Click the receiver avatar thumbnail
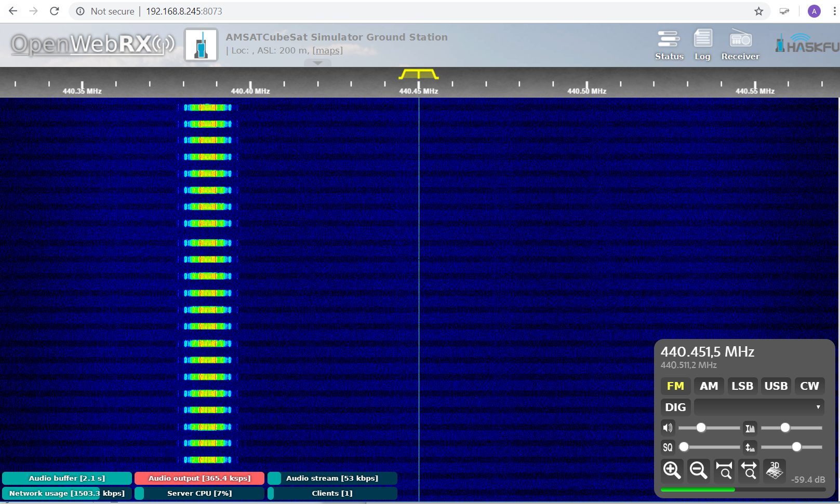The height and width of the screenshot is (504, 840). [x=201, y=45]
